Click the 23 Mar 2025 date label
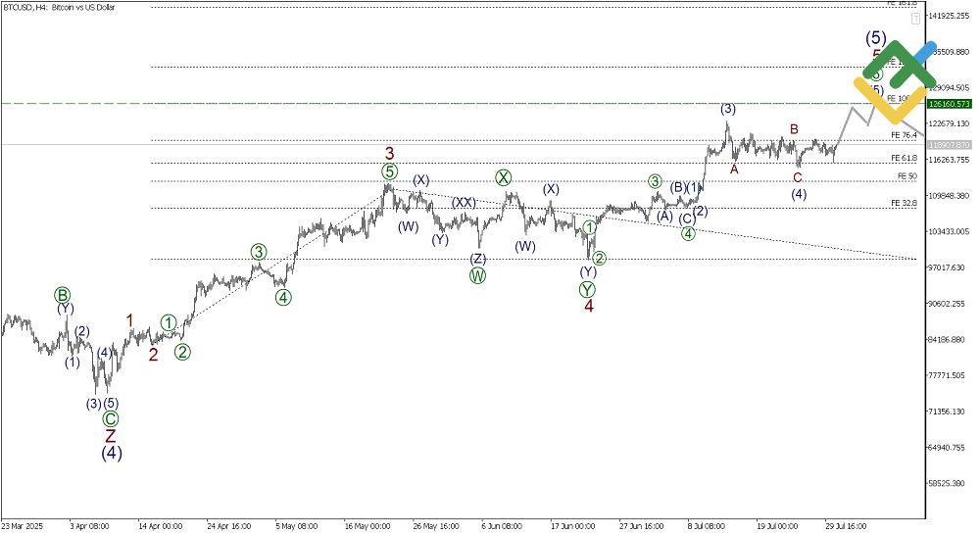 pyautogui.click(x=23, y=525)
